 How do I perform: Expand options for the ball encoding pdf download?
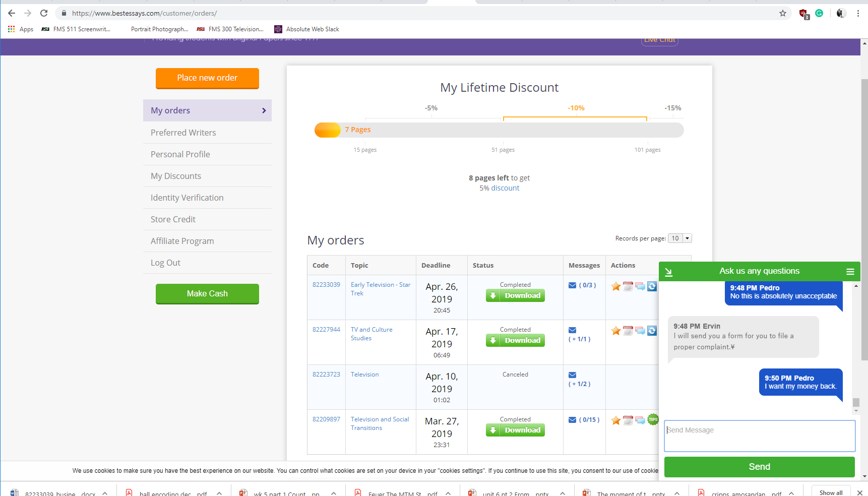tap(219, 493)
